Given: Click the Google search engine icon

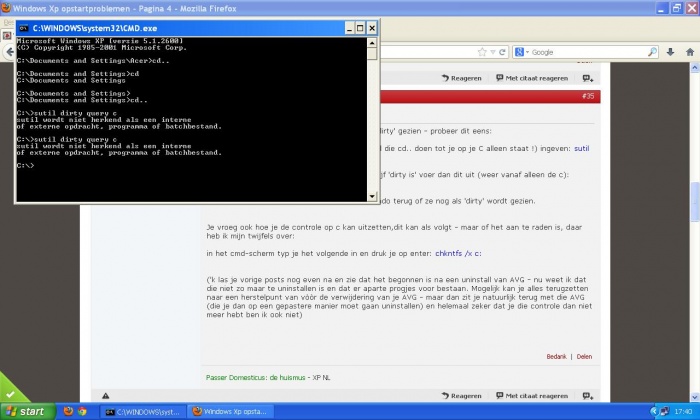Looking at the screenshot, I should pyautogui.click(x=519, y=52).
